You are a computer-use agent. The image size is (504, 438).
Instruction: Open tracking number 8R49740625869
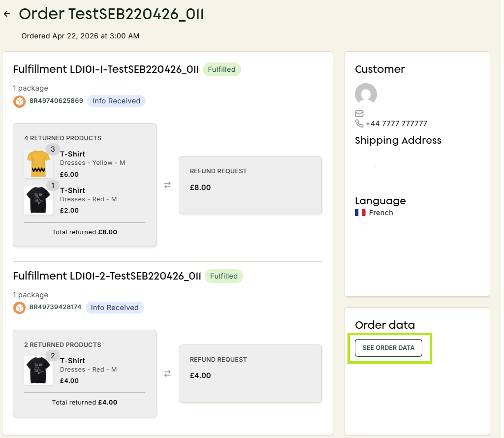[56, 100]
